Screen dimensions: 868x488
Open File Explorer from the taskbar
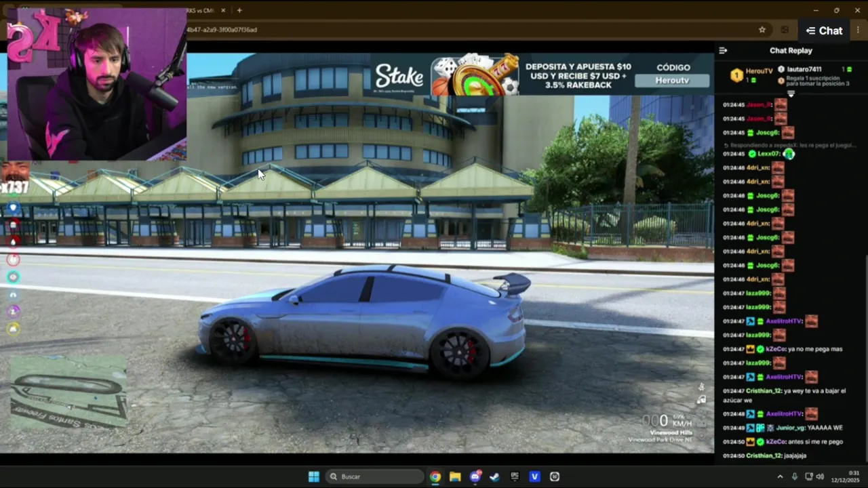[x=455, y=476]
